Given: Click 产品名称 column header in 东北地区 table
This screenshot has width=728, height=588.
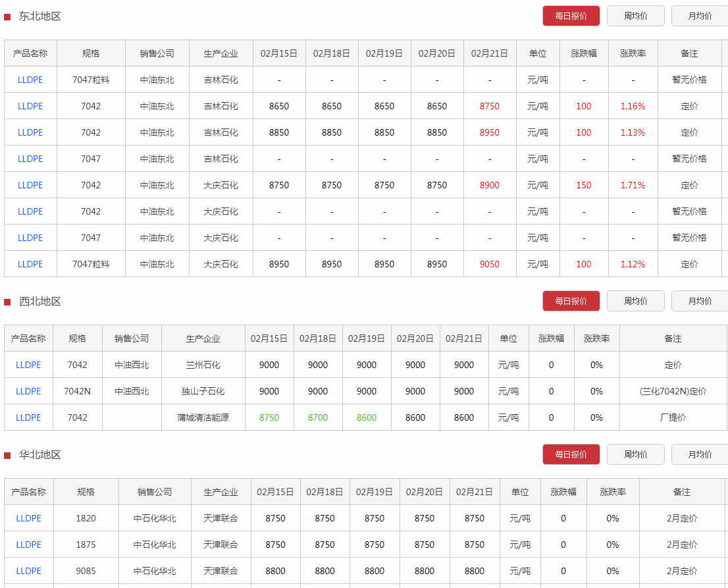Looking at the screenshot, I should coord(30,53).
